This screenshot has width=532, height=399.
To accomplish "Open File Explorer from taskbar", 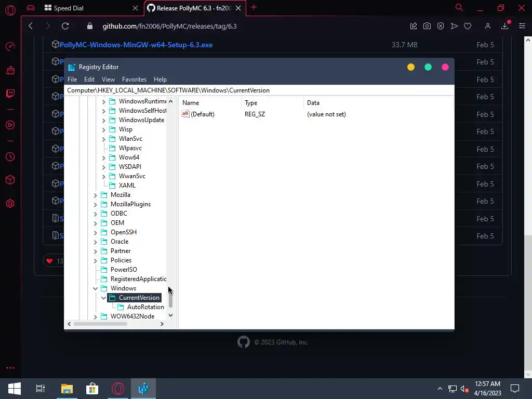I will point(67,389).
